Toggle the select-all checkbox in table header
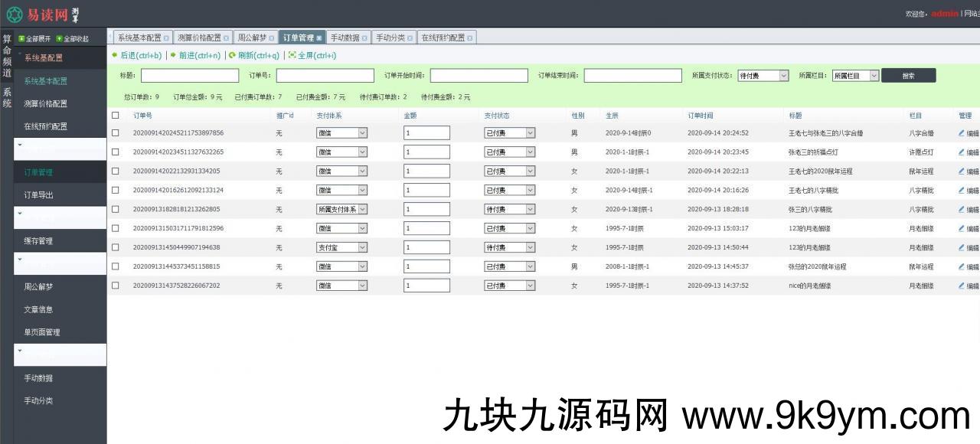 (x=116, y=116)
